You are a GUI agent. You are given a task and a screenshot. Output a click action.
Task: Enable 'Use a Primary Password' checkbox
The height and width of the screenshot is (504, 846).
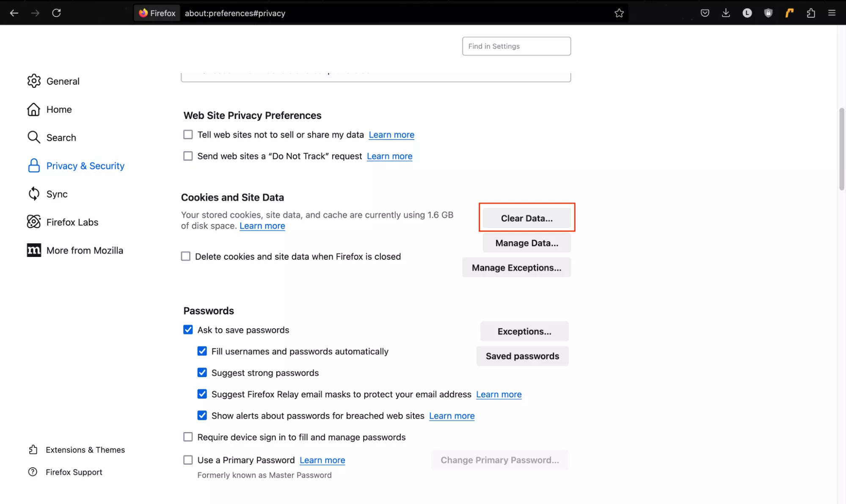click(188, 460)
